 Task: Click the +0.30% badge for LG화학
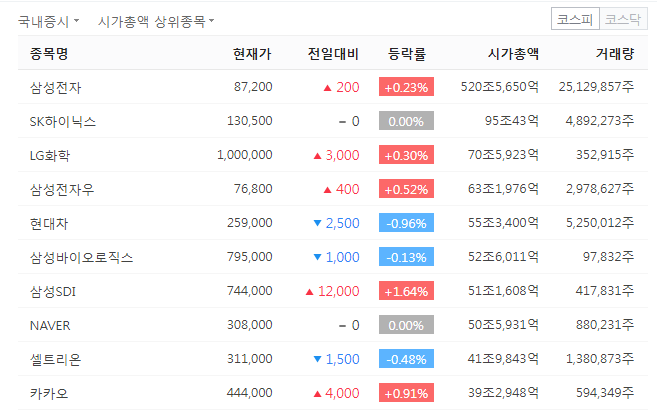[406, 155]
